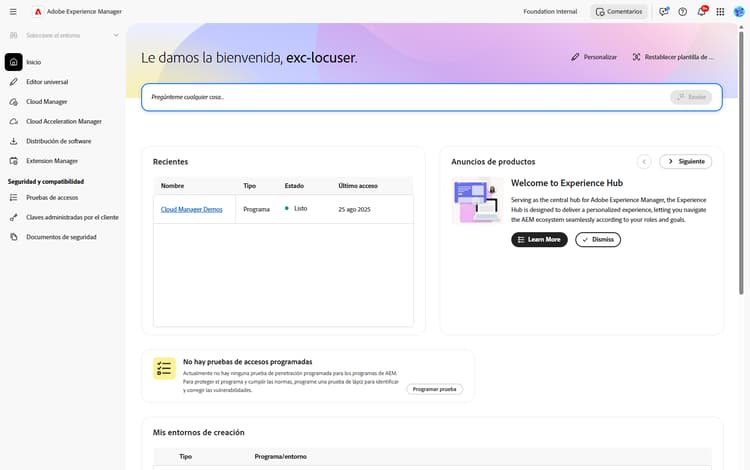Click Foundation Internal organization name
Image resolution: width=750 pixels, height=470 pixels.
(550, 11)
